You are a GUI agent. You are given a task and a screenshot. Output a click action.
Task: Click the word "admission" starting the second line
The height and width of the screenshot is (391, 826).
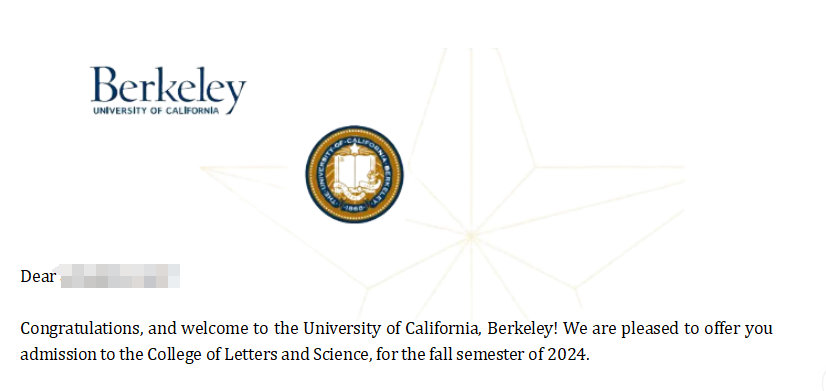click(x=57, y=355)
